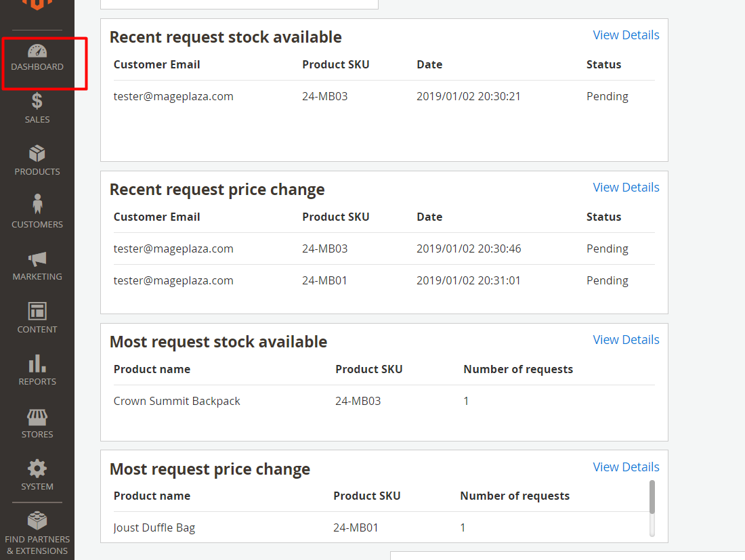This screenshot has height=560, width=745.
Task: Open the Dashboard gauge icon
Action: click(x=37, y=51)
